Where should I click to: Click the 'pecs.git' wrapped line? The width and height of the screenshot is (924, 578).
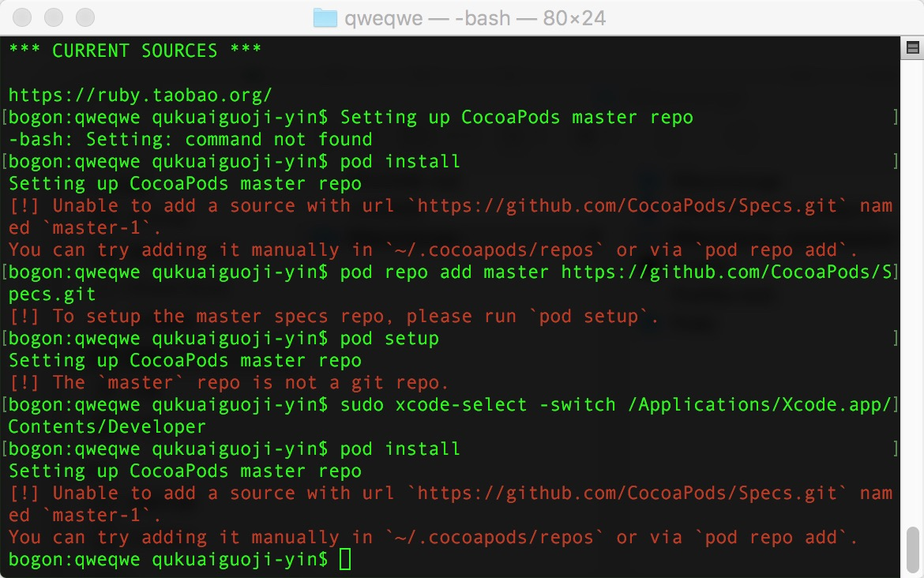pos(52,294)
